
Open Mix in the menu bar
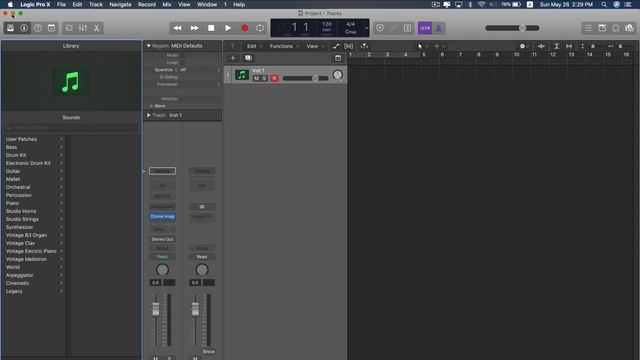tap(167, 4)
